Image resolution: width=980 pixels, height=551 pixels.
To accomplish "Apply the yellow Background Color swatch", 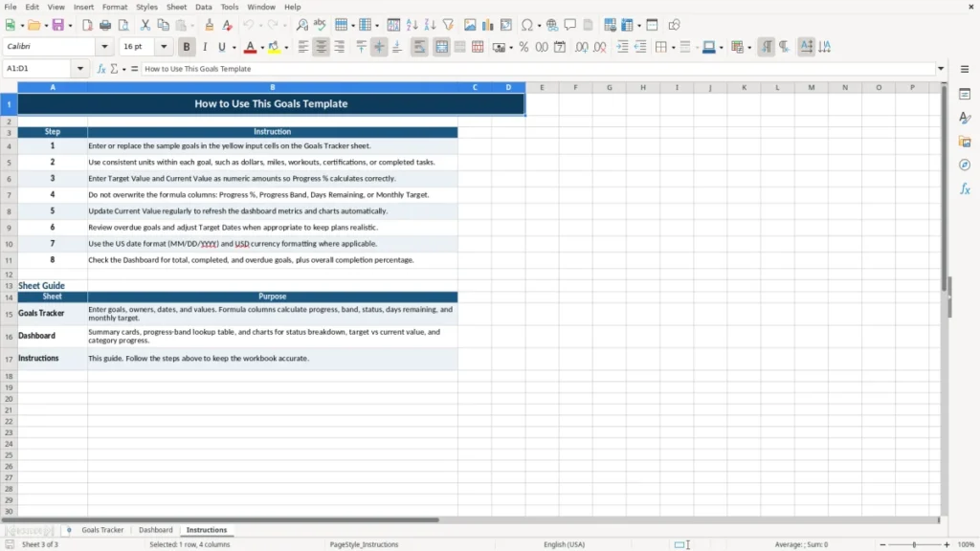I will point(274,48).
